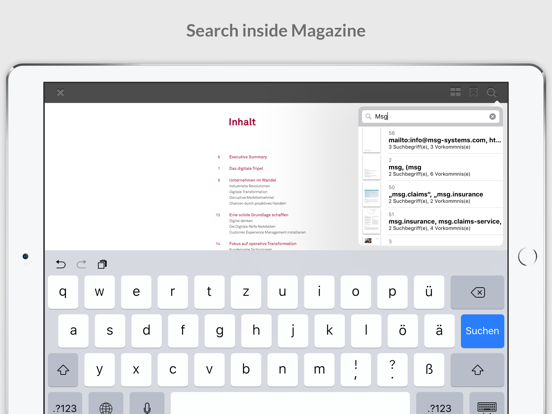Tap the blue Suchen key

click(x=482, y=331)
